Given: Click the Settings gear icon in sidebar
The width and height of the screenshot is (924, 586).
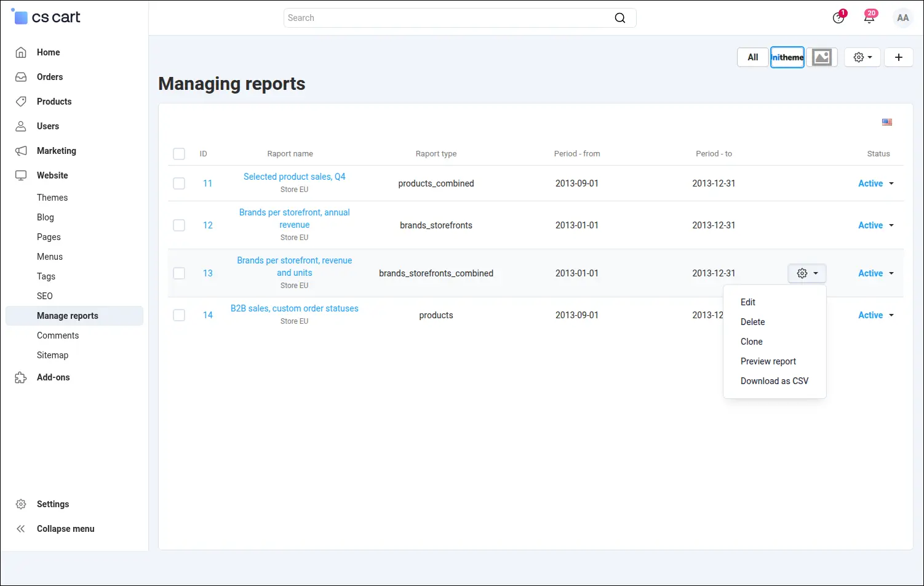Looking at the screenshot, I should [21, 504].
